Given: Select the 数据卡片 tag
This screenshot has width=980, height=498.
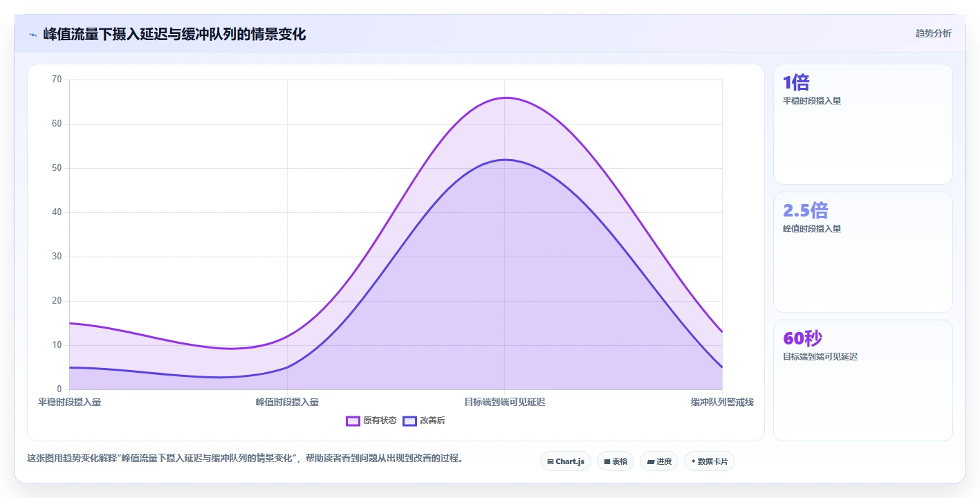Looking at the screenshot, I should coord(709,461).
